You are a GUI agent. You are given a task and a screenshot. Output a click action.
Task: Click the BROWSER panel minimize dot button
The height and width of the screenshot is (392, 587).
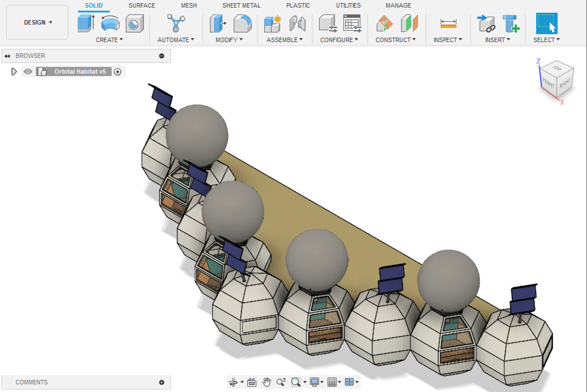162,56
